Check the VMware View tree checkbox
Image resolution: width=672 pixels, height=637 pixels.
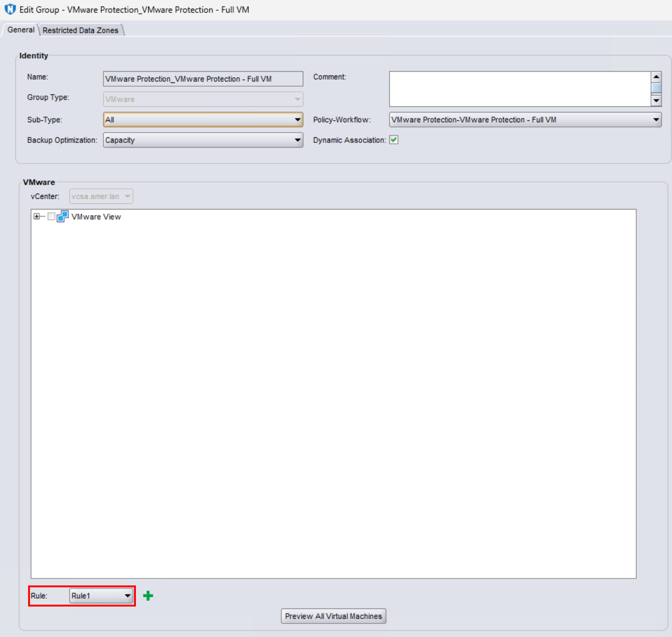tap(50, 217)
